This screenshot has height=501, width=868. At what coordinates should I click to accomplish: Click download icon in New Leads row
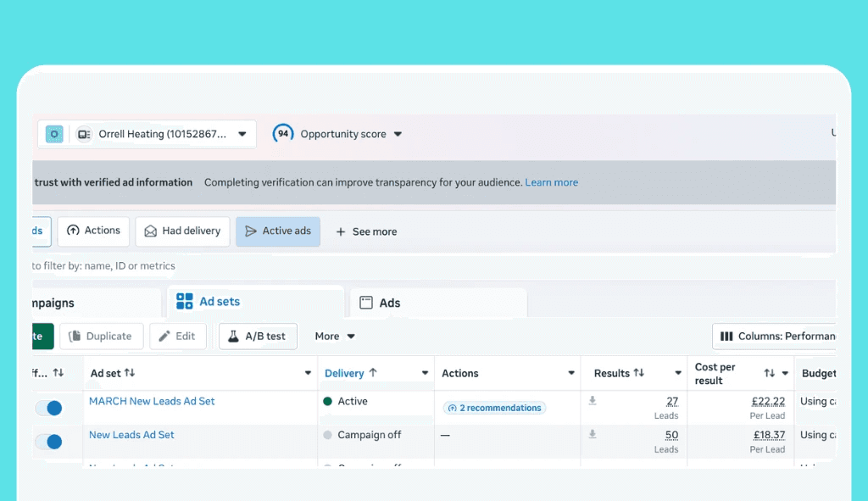pyautogui.click(x=593, y=434)
